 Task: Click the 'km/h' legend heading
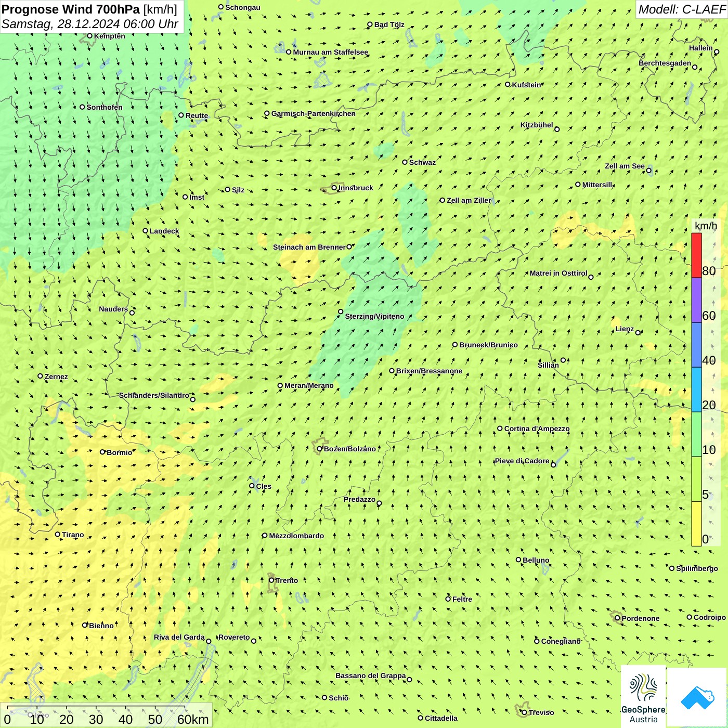point(706,226)
